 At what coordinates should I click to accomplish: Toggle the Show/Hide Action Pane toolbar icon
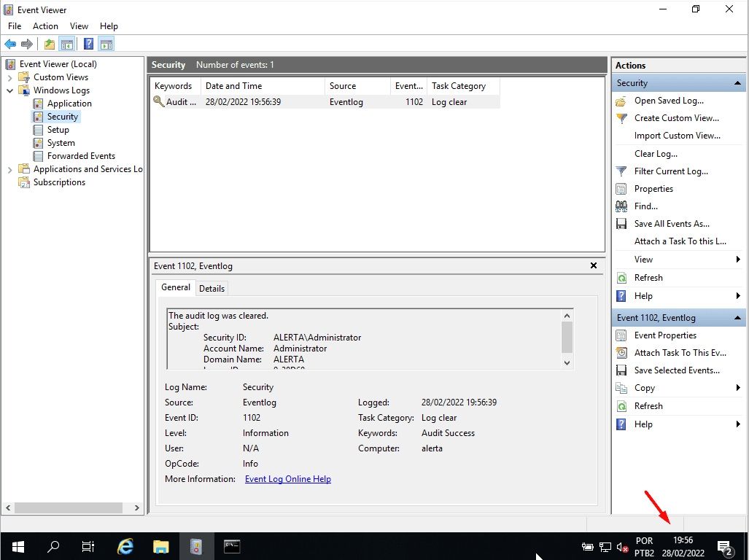106,44
